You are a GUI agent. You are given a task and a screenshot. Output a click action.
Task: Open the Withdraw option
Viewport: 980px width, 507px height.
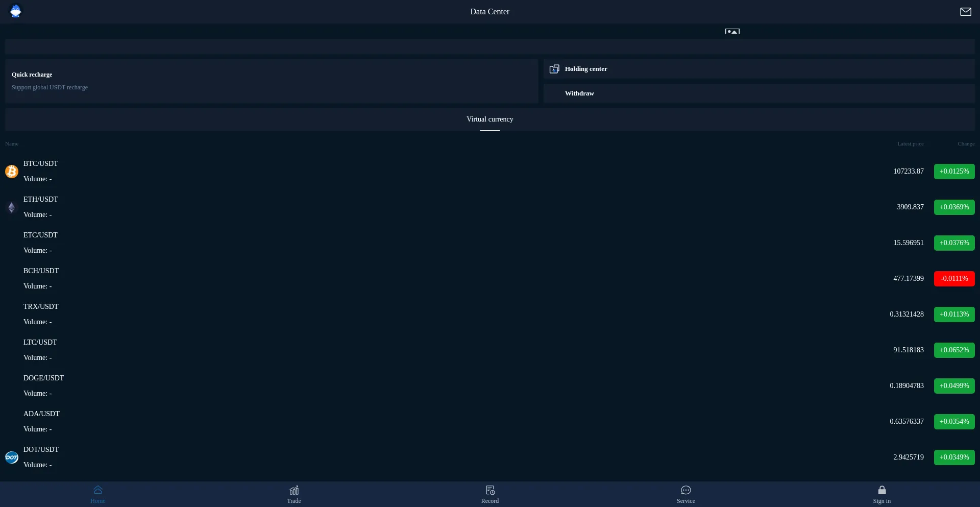click(x=579, y=93)
